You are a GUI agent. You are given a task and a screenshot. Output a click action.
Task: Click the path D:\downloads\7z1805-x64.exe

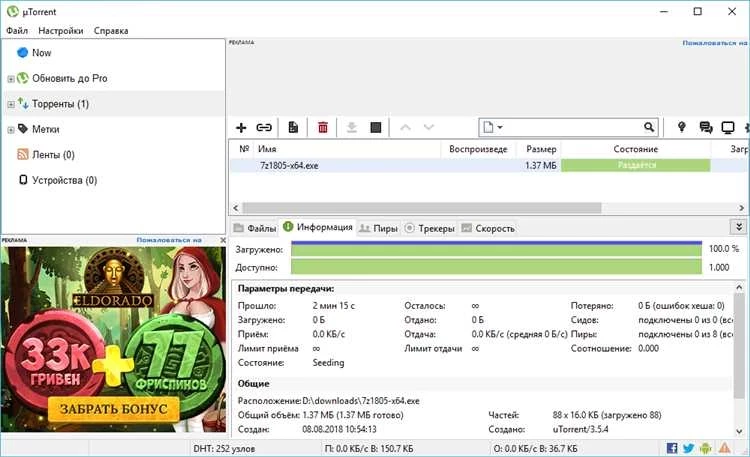tap(361, 401)
